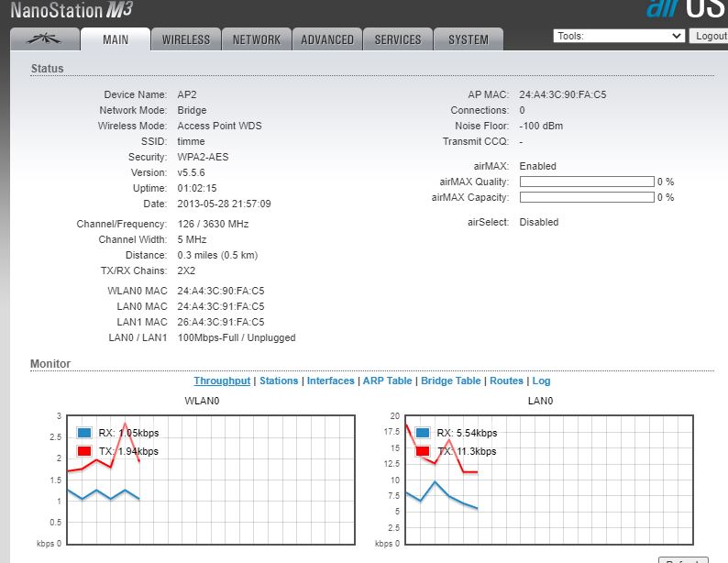This screenshot has width=728, height=563.
Task: Click the WLAN0 blue RX legend swatch
Action: click(84, 433)
